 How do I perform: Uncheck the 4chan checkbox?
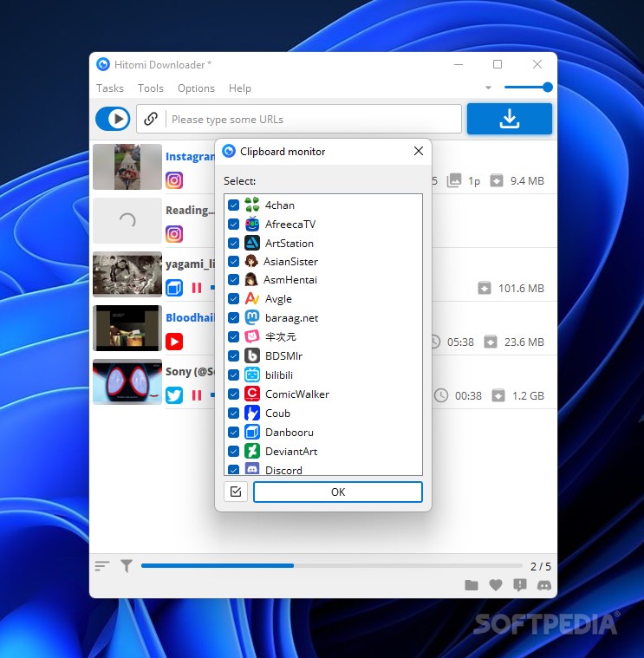234,205
